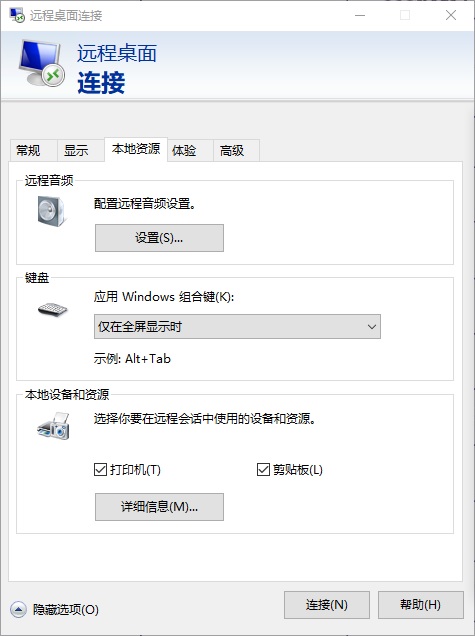
Task: Click the Remote Desktop monitor logo in header
Action: click(x=41, y=63)
